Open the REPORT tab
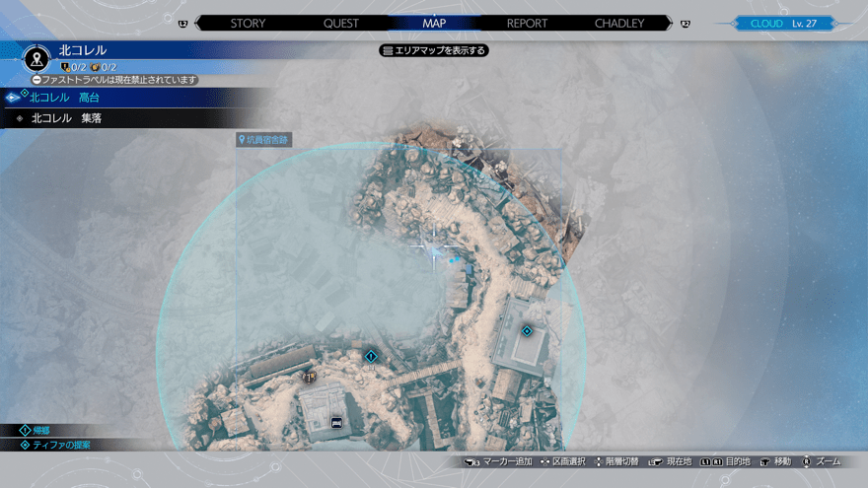The width and height of the screenshot is (868, 488). point(527,23)
